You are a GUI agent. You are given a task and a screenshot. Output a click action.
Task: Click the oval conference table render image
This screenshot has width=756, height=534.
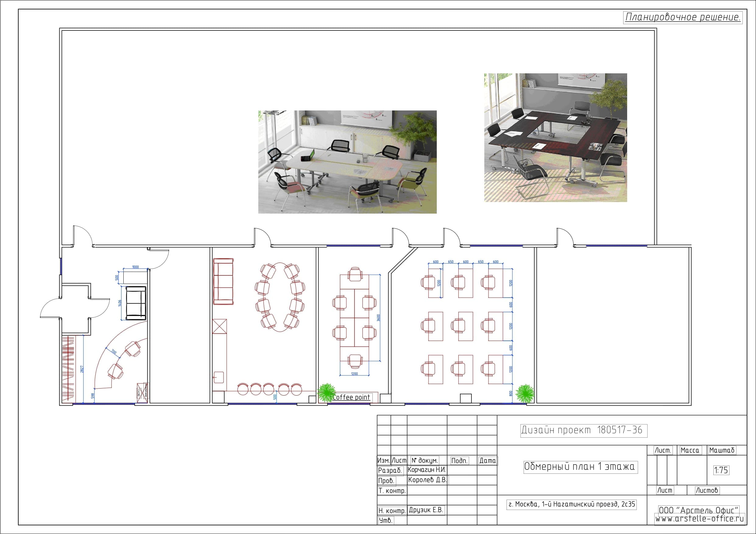coord(347,162)
